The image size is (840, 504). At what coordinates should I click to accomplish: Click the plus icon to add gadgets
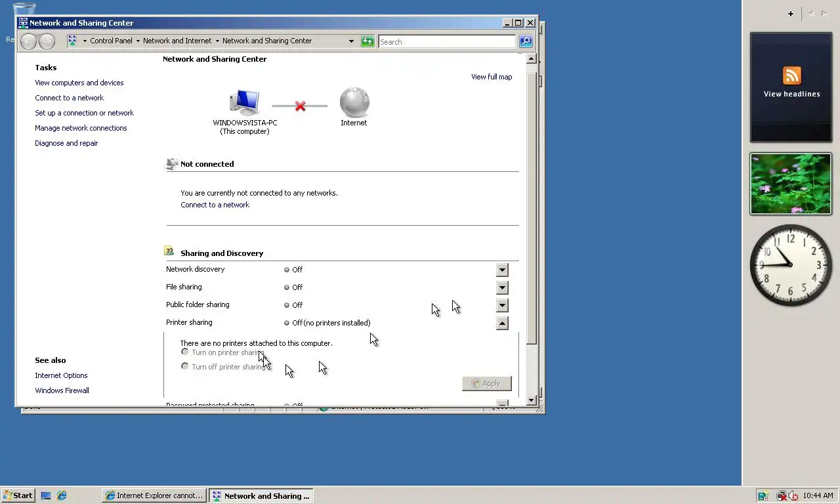tap(791, 14)
